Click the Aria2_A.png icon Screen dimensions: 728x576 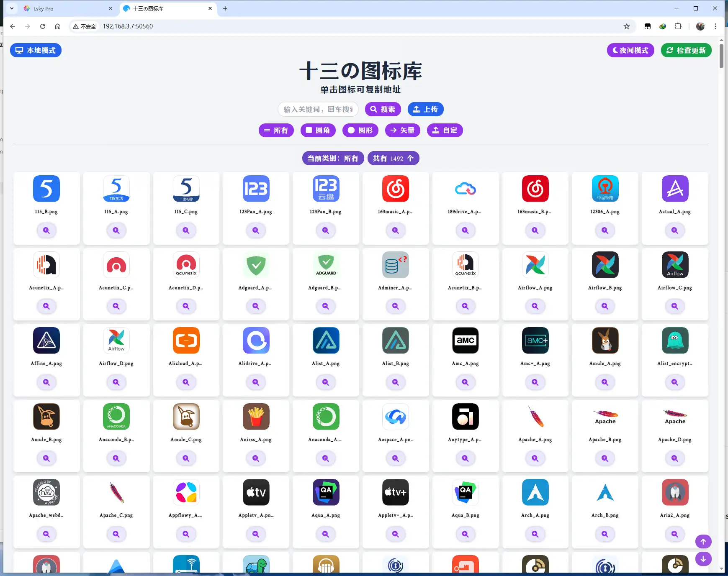[674, 492]
